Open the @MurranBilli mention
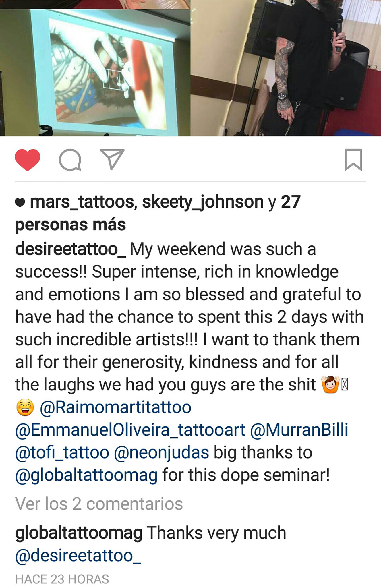Viewport: 381px width, 588px height. [299, 430]
